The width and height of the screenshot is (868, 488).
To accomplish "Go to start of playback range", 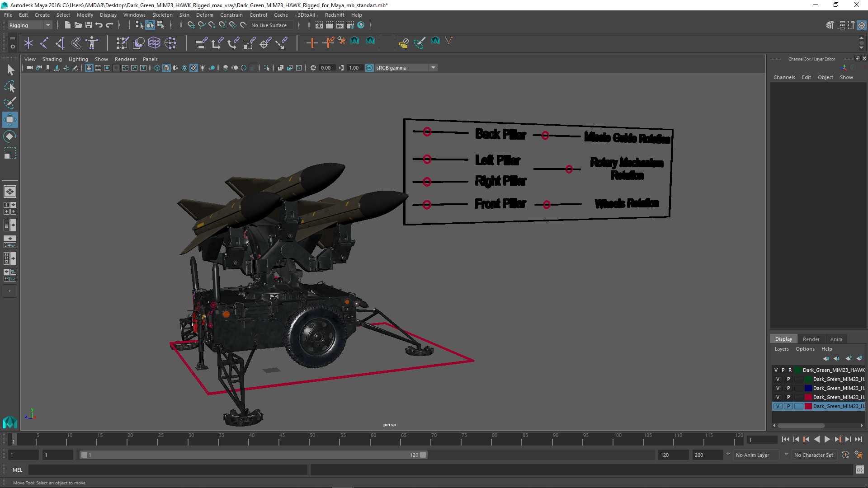I will (x=785, y=439).
